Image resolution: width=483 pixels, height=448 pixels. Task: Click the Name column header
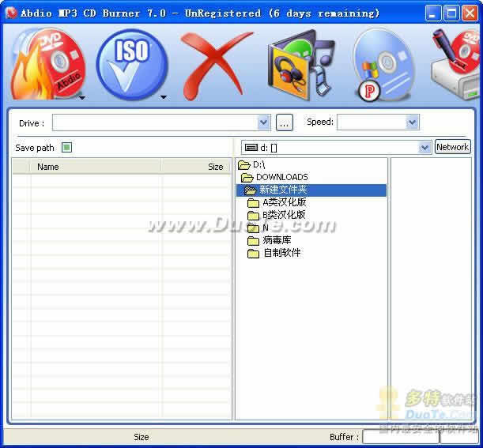96,167
